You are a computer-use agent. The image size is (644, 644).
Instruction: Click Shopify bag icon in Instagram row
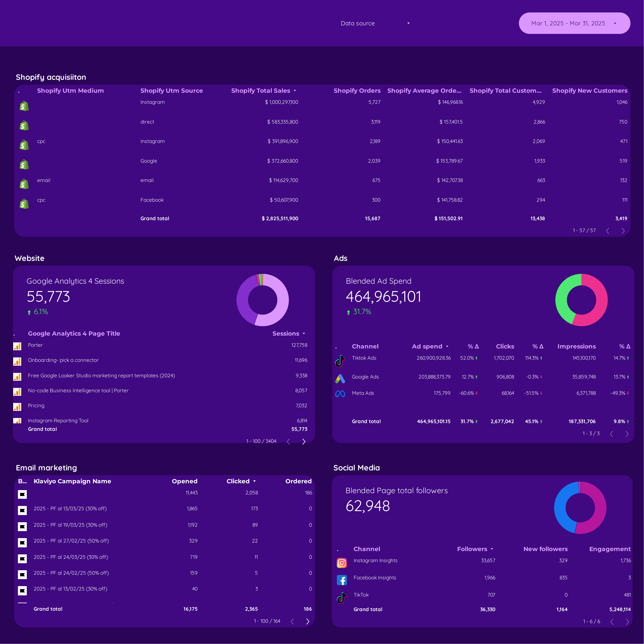[24, 106]
